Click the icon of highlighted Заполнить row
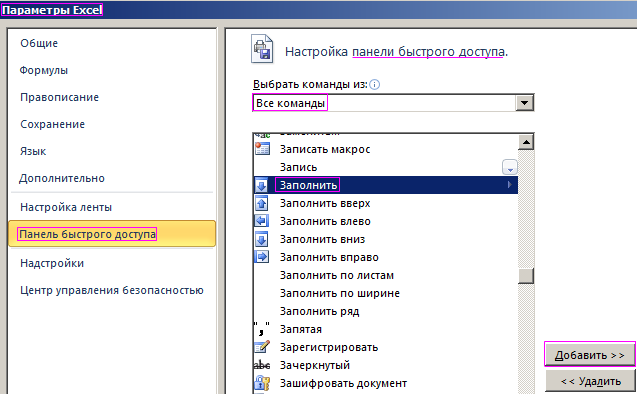The image size is (637, 394). (x=262, y=185)
